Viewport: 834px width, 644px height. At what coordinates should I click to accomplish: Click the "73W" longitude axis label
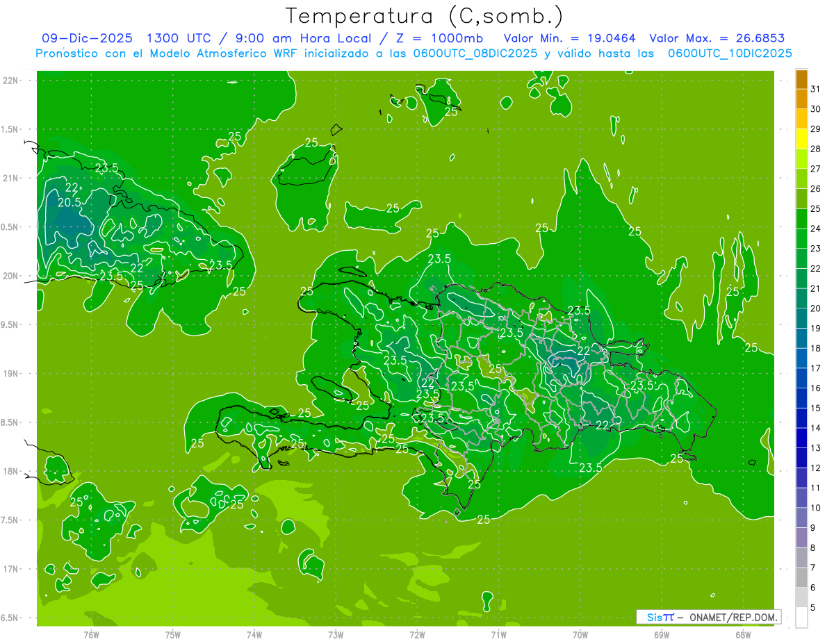click(x=336, y=635)
